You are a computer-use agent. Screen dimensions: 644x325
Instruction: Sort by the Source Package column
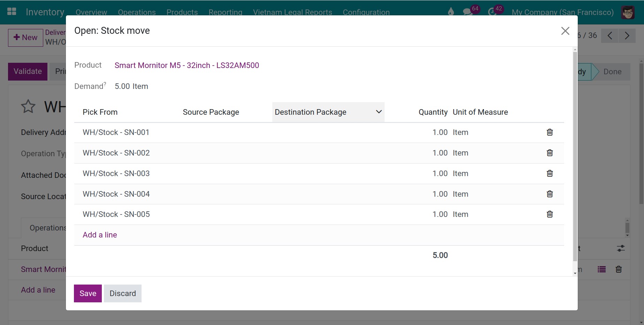point(211,112)
